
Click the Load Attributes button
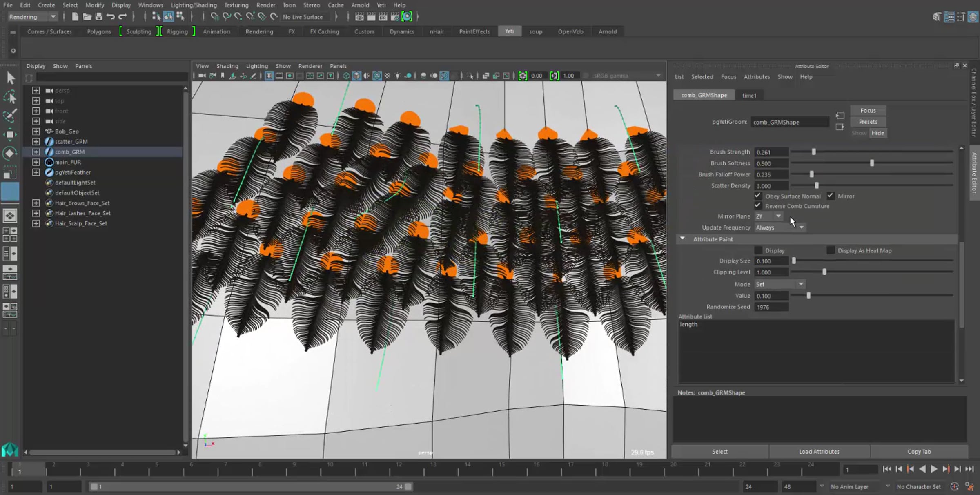pos(819,451)
